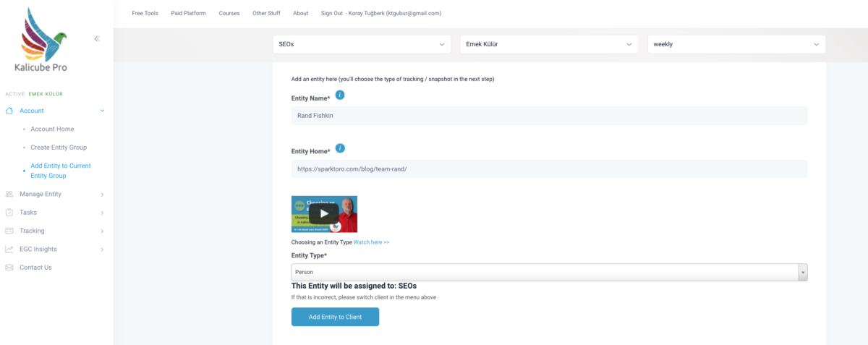Open Paid Platform menu item
Image resolution: width=868 pixels, height=345 pixels.
(x=189, y=13)
